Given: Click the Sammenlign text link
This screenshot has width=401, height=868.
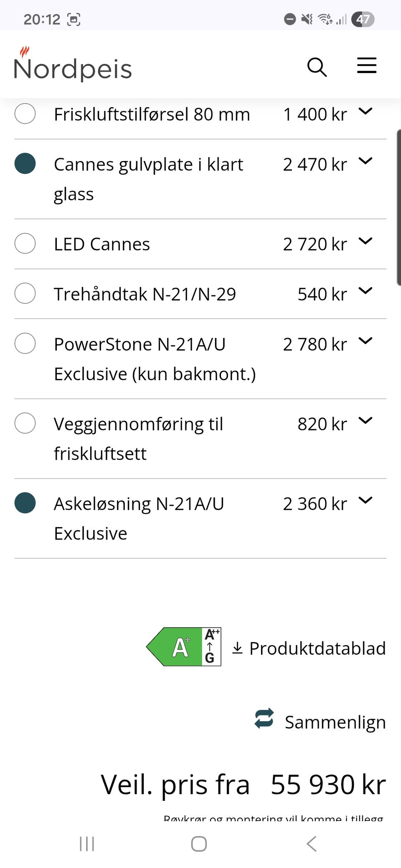Looking at the screenshot, I should 335,722.
